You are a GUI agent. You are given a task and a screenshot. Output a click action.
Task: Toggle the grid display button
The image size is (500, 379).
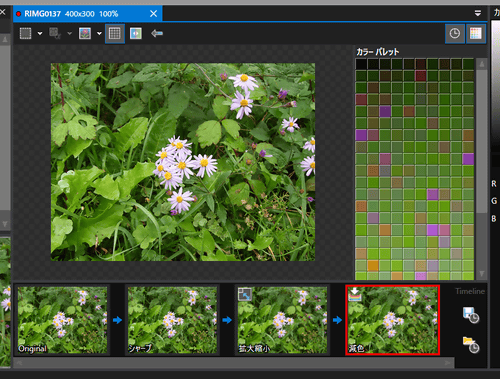pyautogui.click(x=115, y=33)
